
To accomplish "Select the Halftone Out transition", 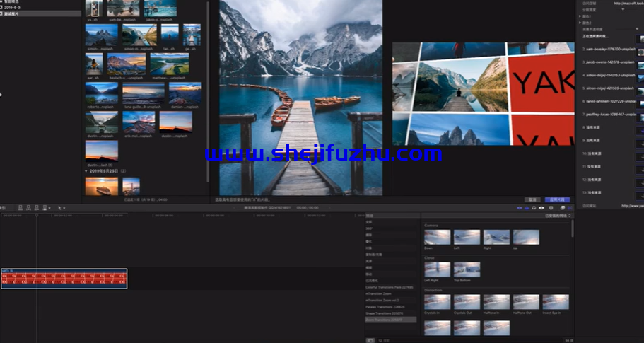I will point(526,302).
